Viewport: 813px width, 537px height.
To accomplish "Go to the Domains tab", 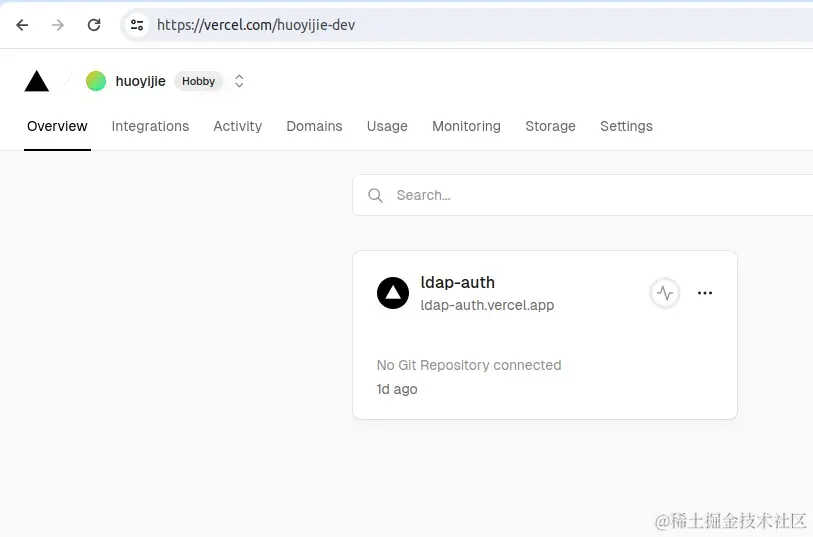I will click(x=314, y=126).
